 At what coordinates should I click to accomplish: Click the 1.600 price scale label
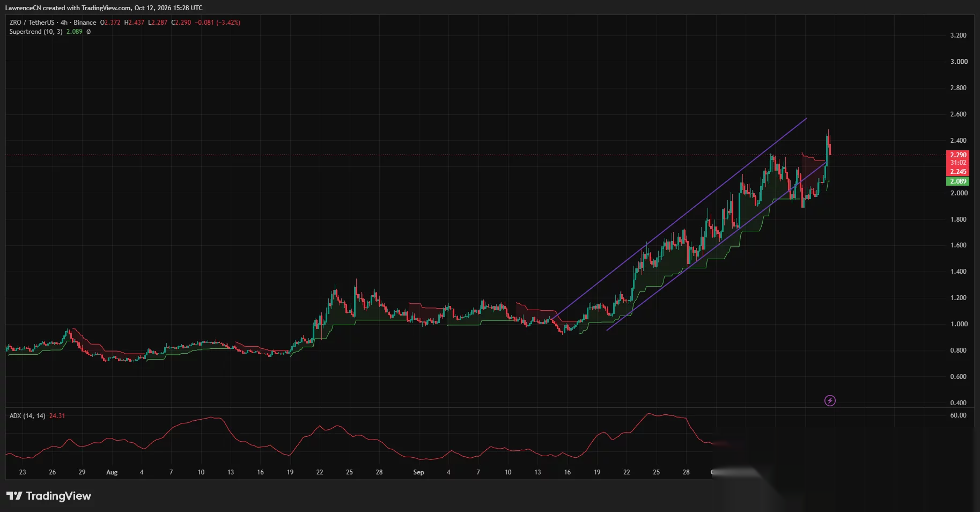click(x=959, y=245)
